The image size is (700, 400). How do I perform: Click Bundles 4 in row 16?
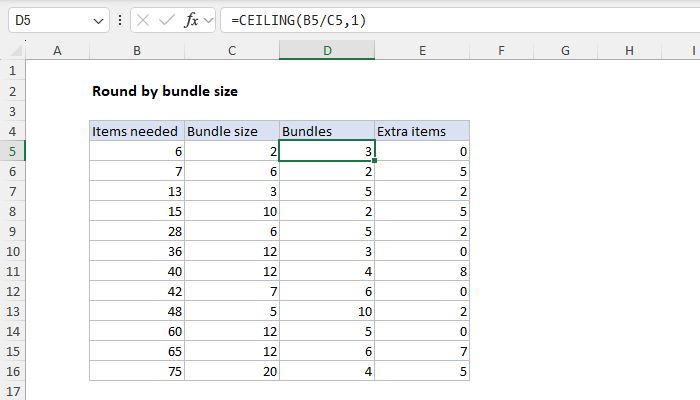(327, 371)
